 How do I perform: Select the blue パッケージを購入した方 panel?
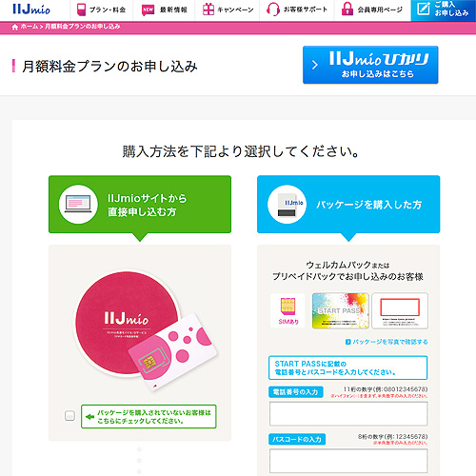[x=348, y=205]
